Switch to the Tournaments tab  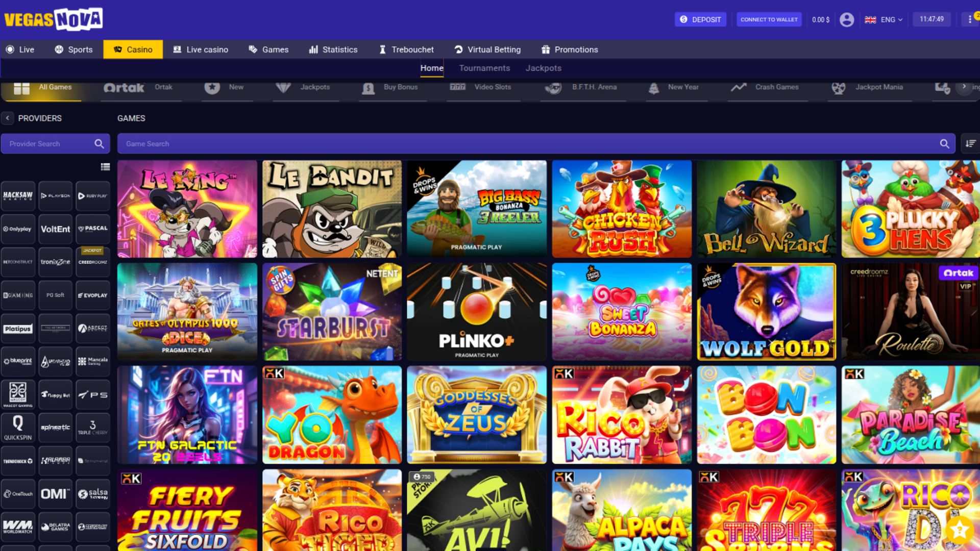484,68
